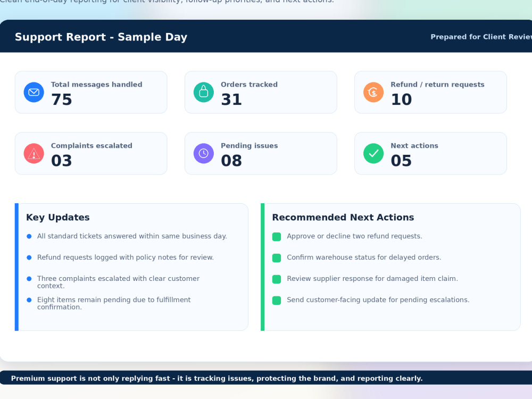Click the Send customer-facing update text
Image resolution: width=532 pixels, height=399 pixels.
(x=378, y=300)
